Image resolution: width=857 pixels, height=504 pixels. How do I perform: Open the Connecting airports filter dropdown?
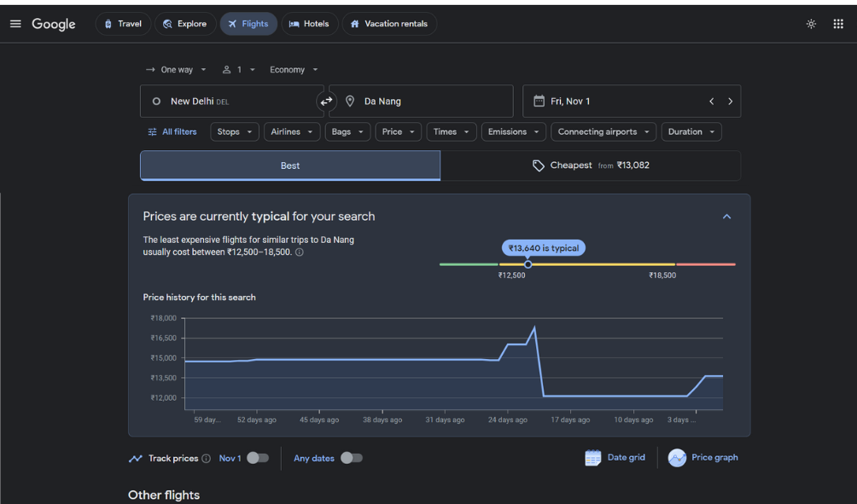coord(603,131)
